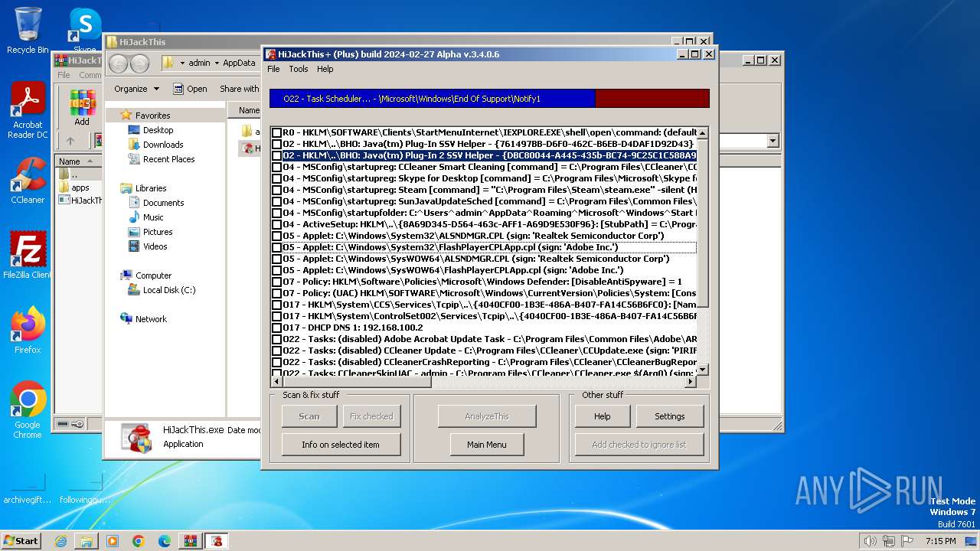Open Tools menu in HiJackThis+
980x551 pixels.
(299, 69)
